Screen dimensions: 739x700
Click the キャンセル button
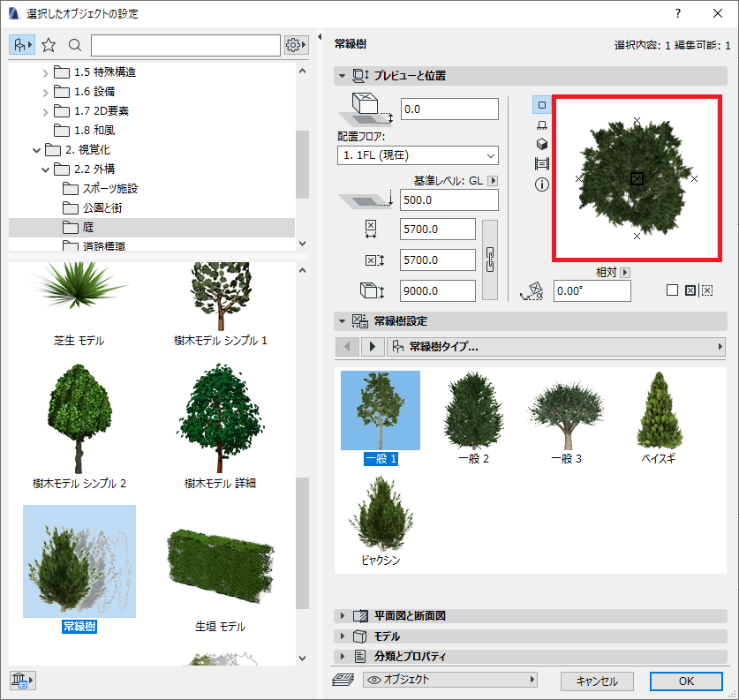[x=597, y=681]
